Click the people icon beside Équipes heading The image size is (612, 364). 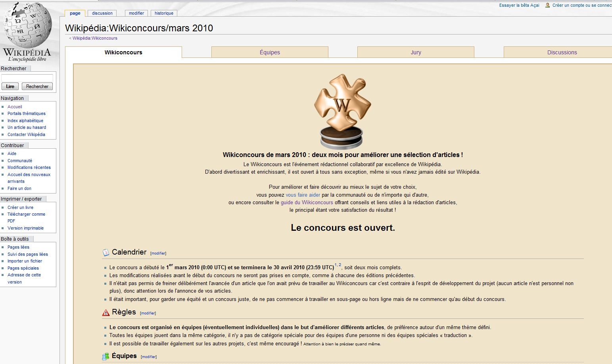pyautogui.click(x=106, y=356)
